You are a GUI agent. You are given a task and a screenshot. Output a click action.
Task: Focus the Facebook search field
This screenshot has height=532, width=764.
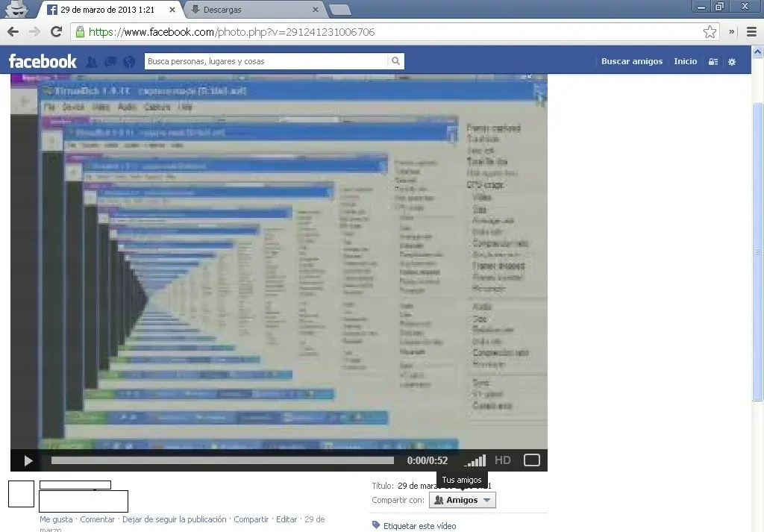coord(266,61)
